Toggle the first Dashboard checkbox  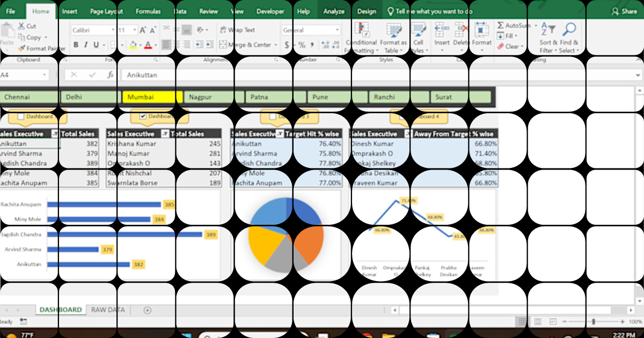click(21, 116)
